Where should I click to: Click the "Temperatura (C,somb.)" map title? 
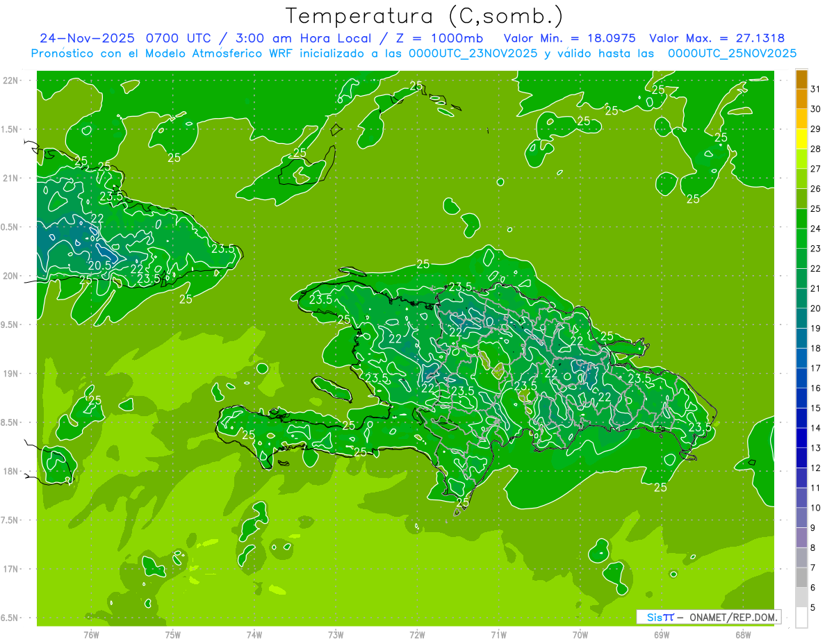[x=424, y=15]
